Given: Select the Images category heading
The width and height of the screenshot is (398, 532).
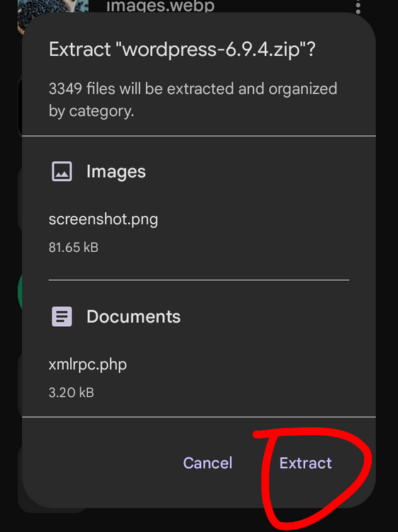Looking at the screenshot, I should (x=116, y=171).
